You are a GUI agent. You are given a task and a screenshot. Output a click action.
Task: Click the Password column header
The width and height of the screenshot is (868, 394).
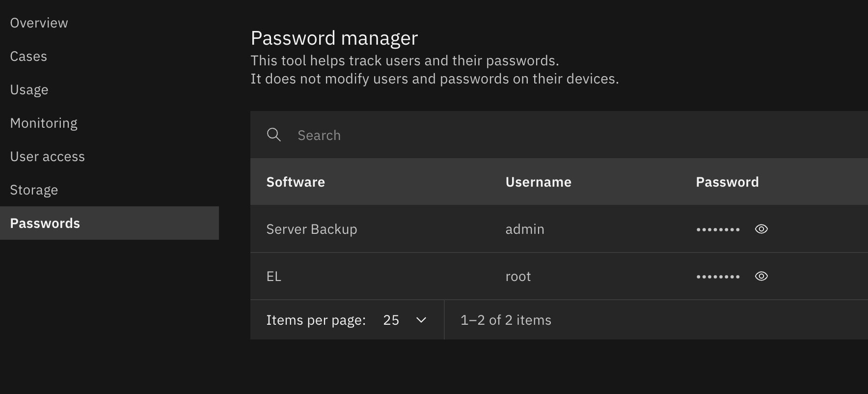tap(727, 182)
